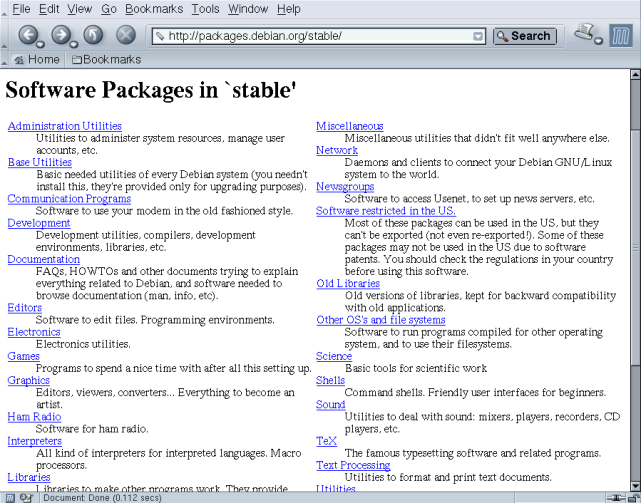The image size is (641, 503).
Task: Open the Back button history dropdown
Action: tap(40, 44)
